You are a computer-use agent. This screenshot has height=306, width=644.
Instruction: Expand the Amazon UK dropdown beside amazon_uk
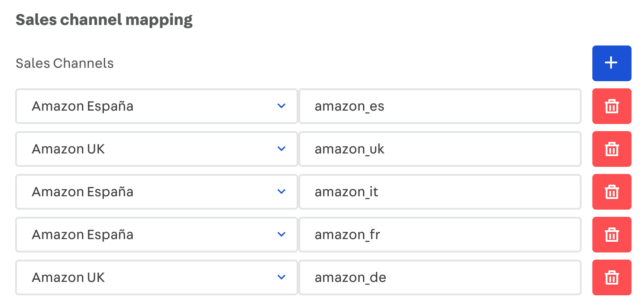coord(156,149)
